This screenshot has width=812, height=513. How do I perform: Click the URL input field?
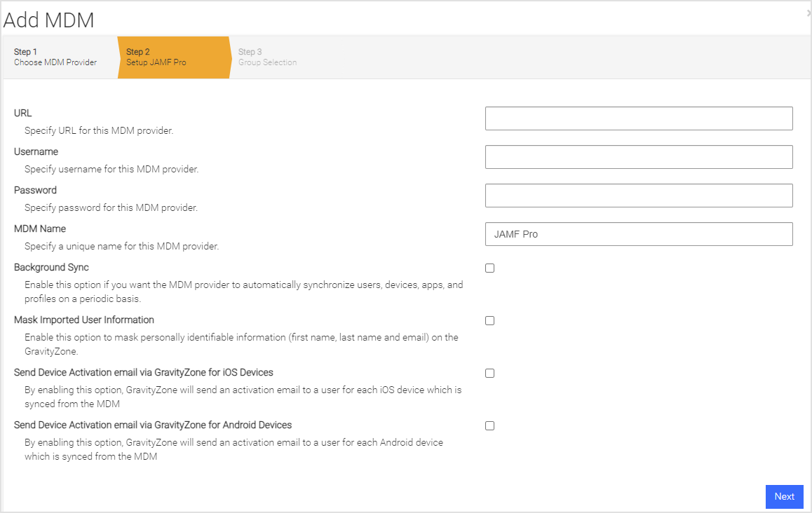pos(638,118)
